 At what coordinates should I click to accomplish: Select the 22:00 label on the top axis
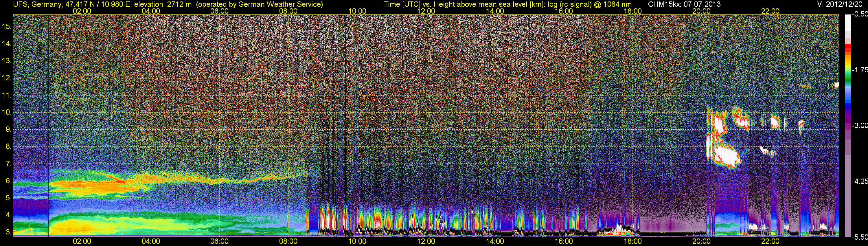tap(770, 11)
